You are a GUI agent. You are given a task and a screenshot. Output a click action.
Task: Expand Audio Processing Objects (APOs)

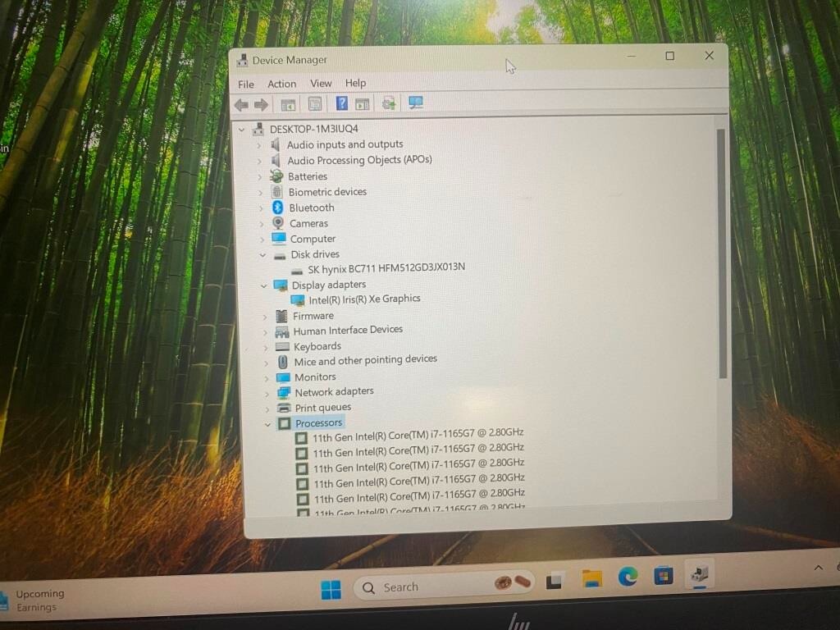260,161
